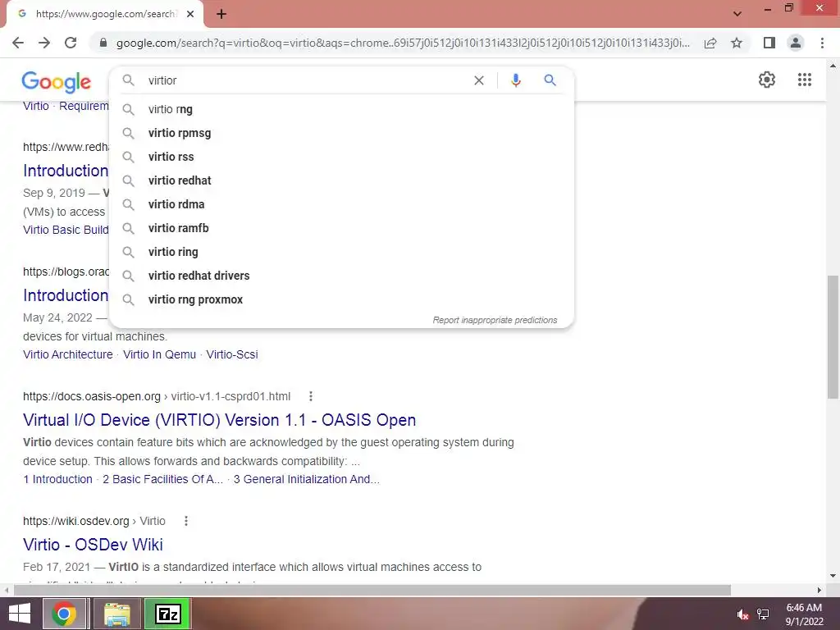Reload the Google search page

71,43
